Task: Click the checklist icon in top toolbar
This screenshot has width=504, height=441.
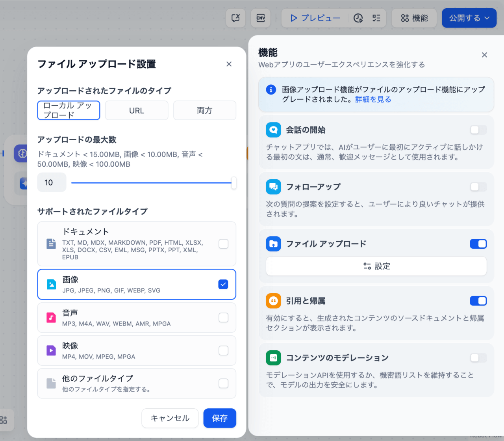Action: click(x=376, y=18)
